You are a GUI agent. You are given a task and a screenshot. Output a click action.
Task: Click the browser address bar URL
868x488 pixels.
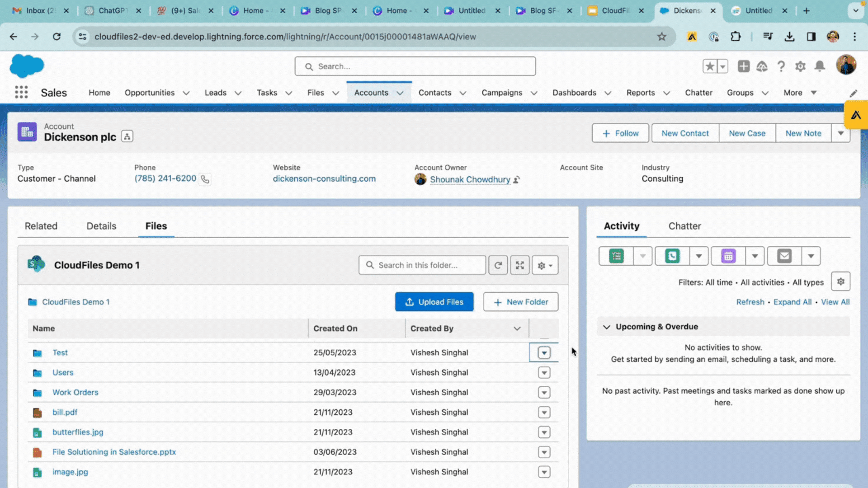285,37
